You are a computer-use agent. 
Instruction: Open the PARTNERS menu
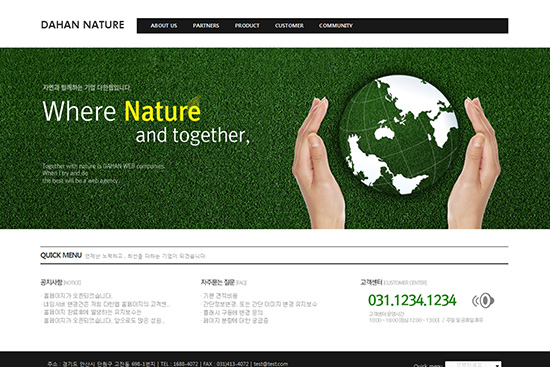[206, 26]
